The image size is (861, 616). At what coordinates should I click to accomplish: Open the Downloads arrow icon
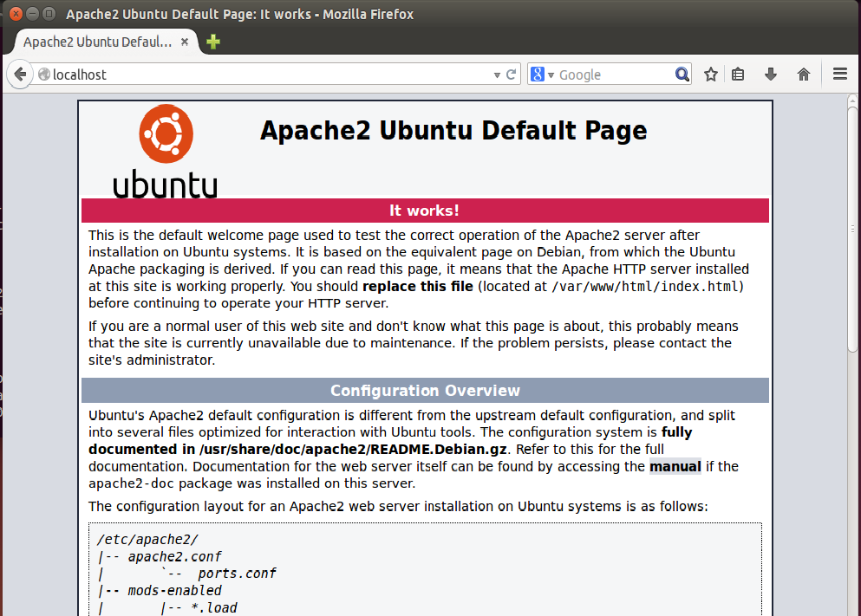[x=770, y=75]
